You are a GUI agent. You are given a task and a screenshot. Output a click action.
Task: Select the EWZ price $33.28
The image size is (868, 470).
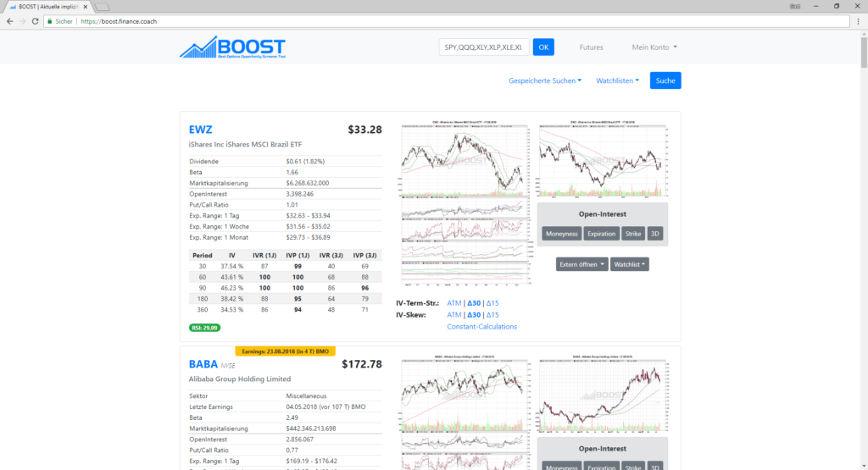point(364,130)
